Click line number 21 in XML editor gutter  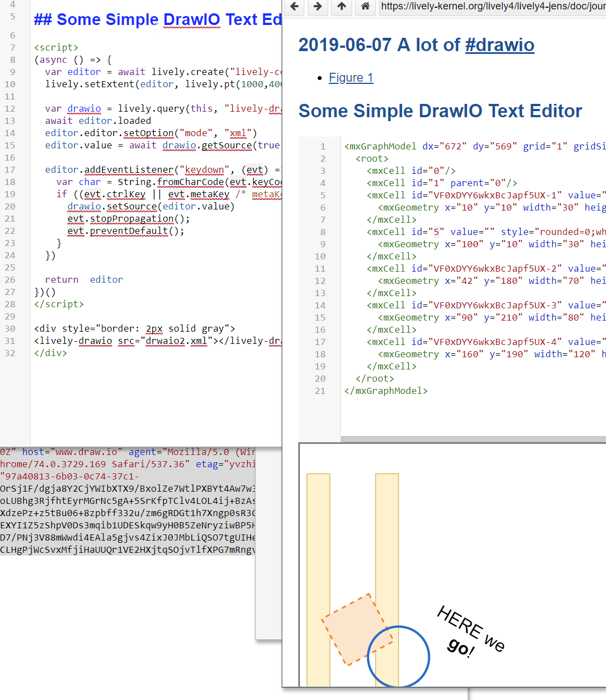click(320, 391)
